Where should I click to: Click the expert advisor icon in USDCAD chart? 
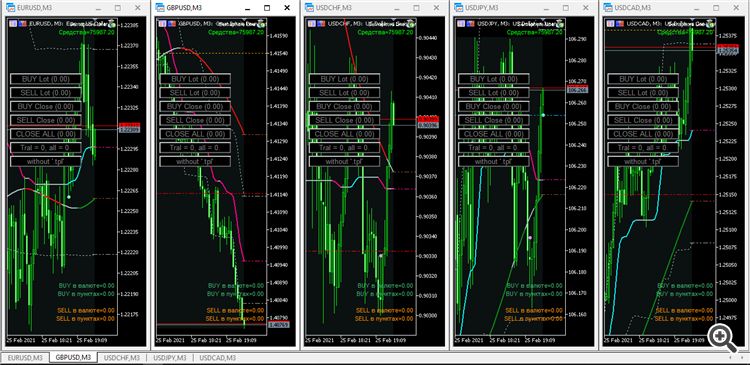[710, 23]
